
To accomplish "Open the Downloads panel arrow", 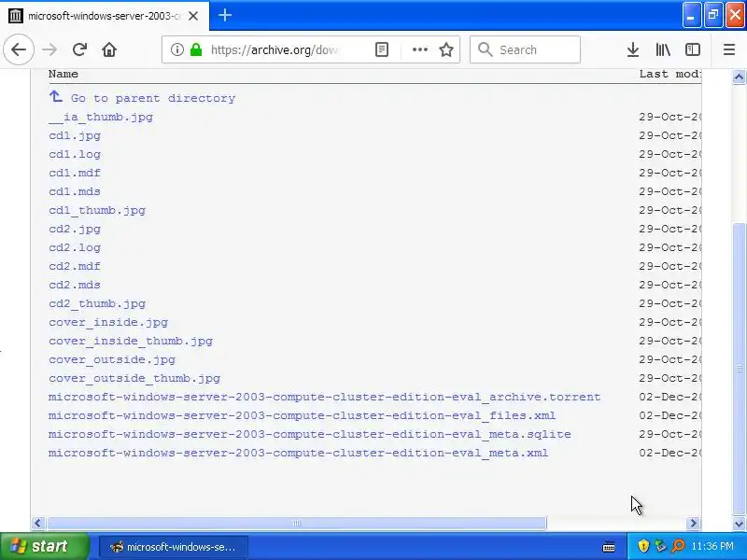I will pos(633,49).
